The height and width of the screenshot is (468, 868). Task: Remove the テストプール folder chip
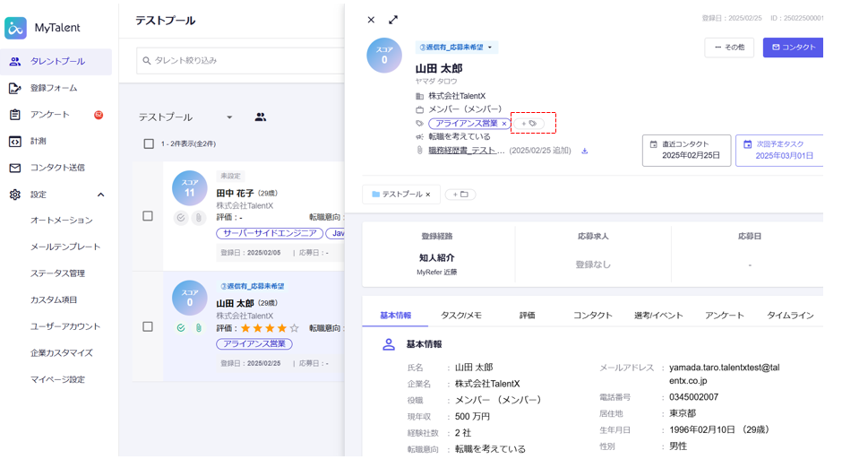(x=428, y=195)
